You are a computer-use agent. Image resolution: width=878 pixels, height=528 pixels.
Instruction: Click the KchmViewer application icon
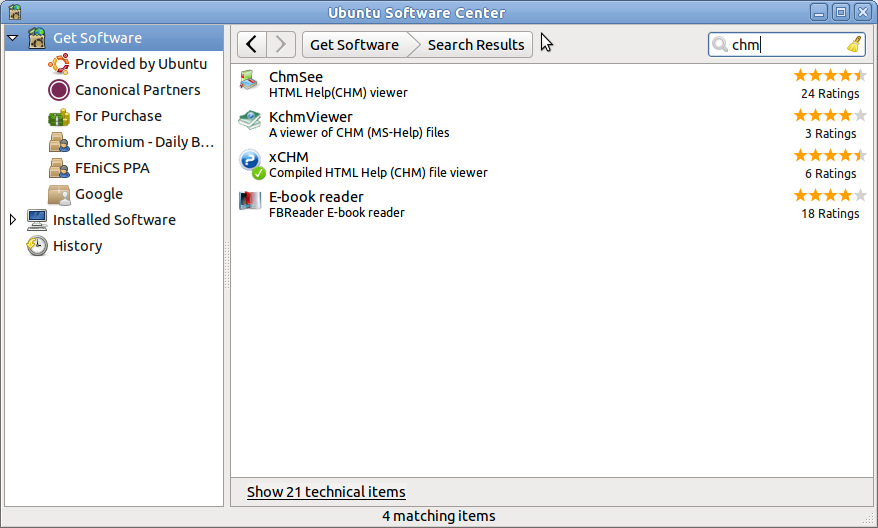249,120
